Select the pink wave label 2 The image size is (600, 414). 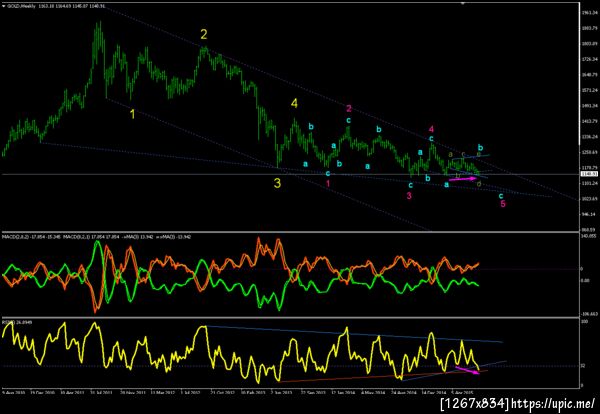349,109
